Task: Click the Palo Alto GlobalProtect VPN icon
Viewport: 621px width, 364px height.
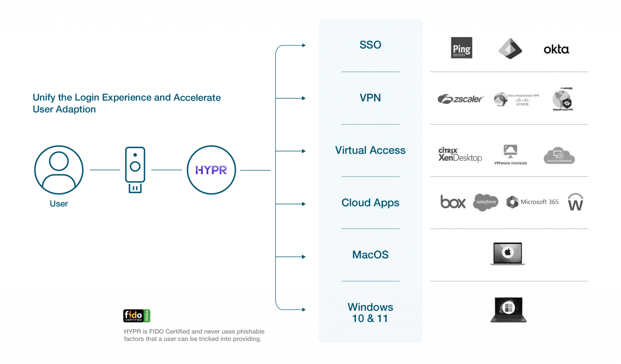Action: pyautogui.click(x=562, y=99)
